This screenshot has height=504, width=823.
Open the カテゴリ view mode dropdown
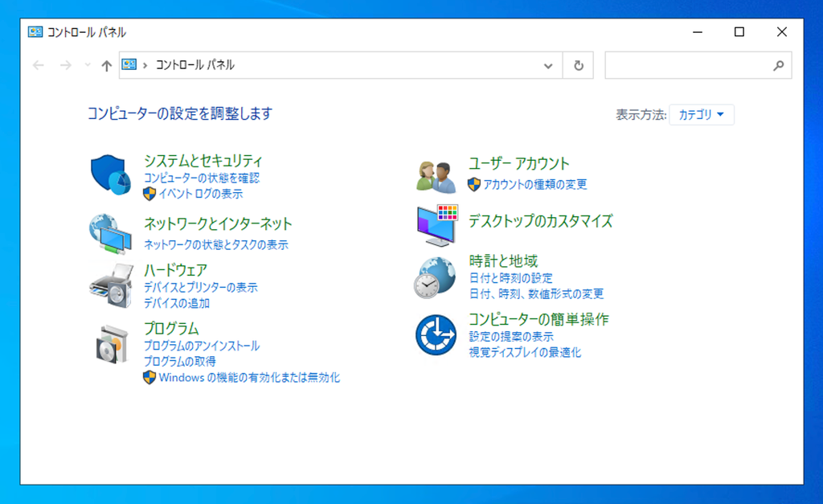click(x=701, y=114)
